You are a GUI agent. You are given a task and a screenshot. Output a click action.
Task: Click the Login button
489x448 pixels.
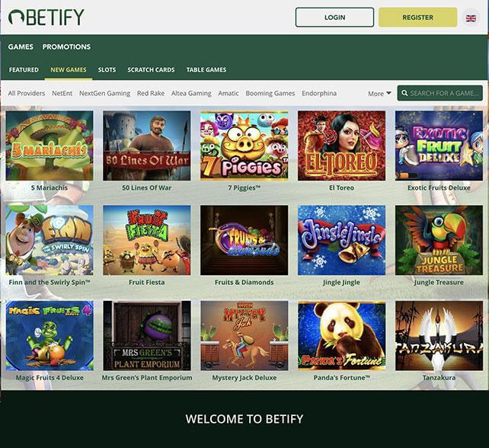click(x=334, y=18)
